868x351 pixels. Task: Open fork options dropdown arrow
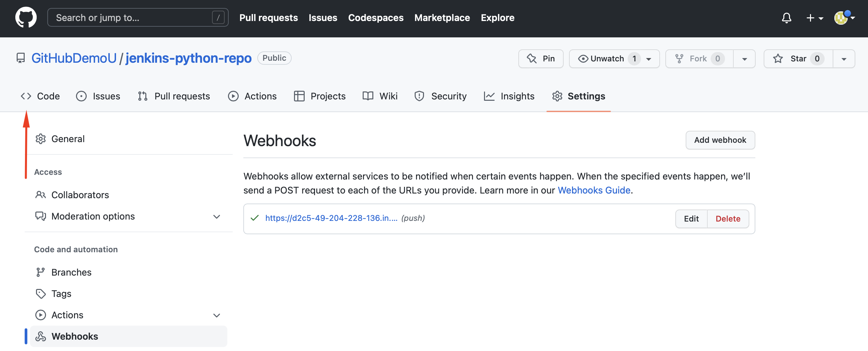(x=744, y=59)
